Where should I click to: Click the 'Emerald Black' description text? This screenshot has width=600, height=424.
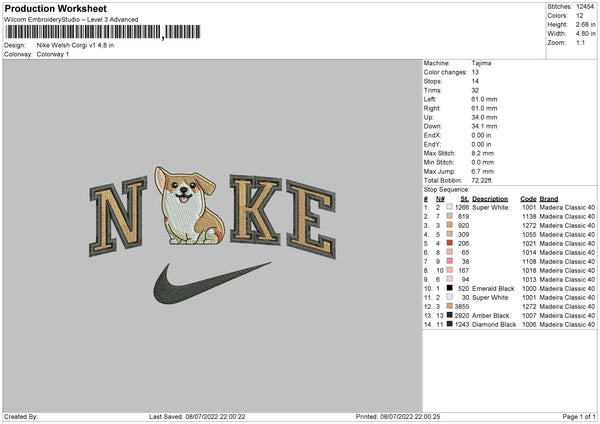coord(493,288)
